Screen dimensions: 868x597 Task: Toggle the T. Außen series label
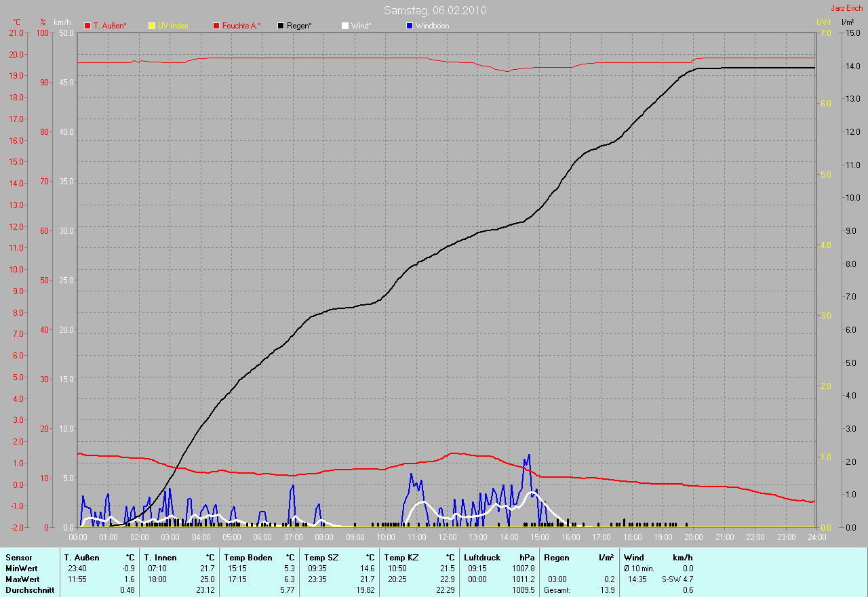(110, 26)
